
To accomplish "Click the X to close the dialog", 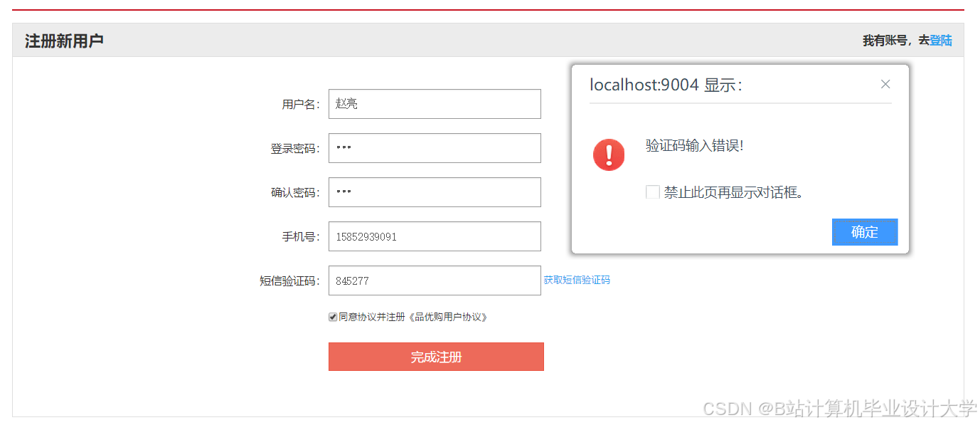I will [885, 84].
